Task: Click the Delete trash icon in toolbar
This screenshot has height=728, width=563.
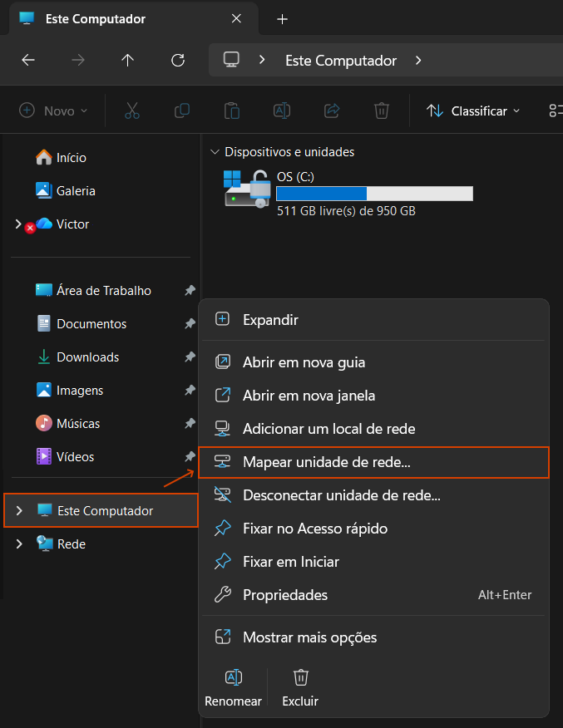Action: 382,111
